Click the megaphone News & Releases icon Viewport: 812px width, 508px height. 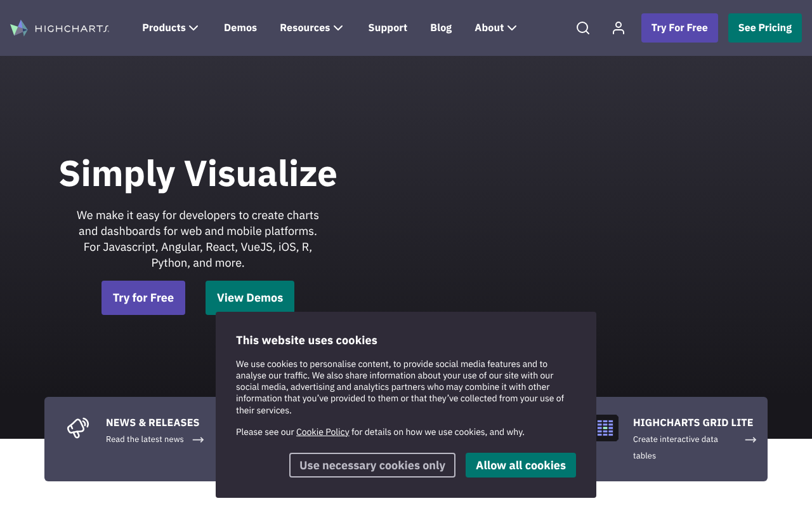tap(78, 427)
